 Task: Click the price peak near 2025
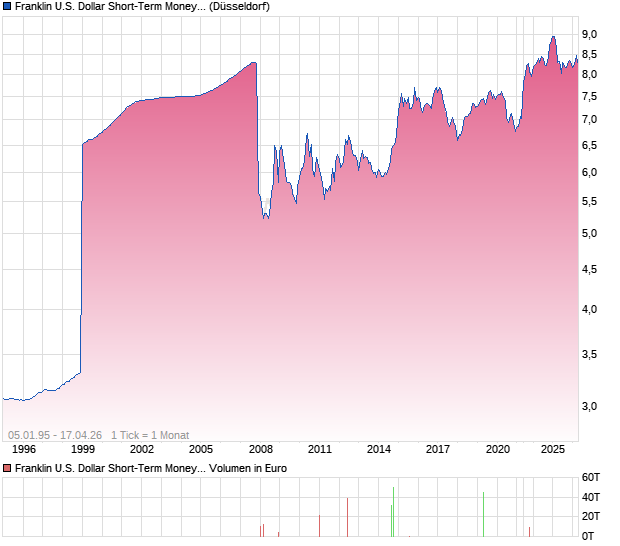coord(553,37)
